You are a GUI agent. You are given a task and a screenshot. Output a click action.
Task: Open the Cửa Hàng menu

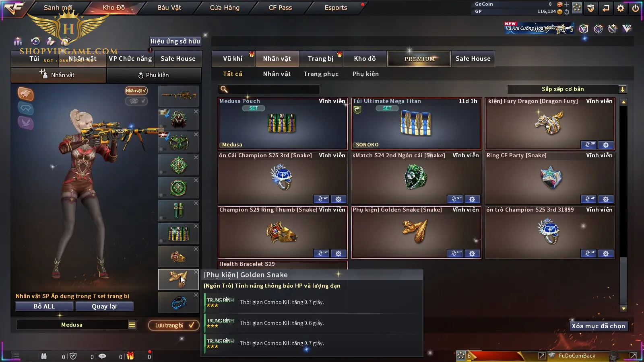click(x=225, y=8)
